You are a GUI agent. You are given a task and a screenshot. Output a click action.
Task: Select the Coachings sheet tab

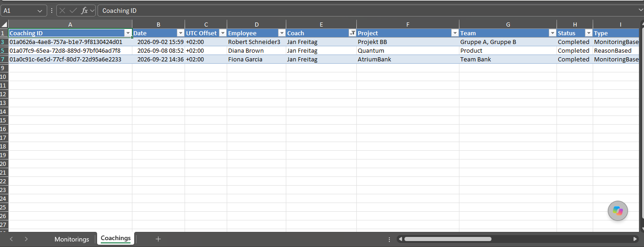115,238
